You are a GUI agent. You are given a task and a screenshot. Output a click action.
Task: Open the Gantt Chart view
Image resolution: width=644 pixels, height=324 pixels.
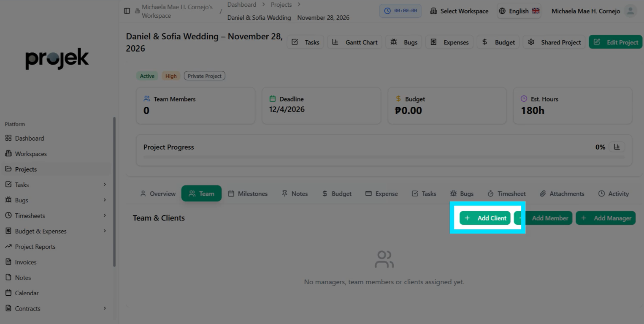354,42
